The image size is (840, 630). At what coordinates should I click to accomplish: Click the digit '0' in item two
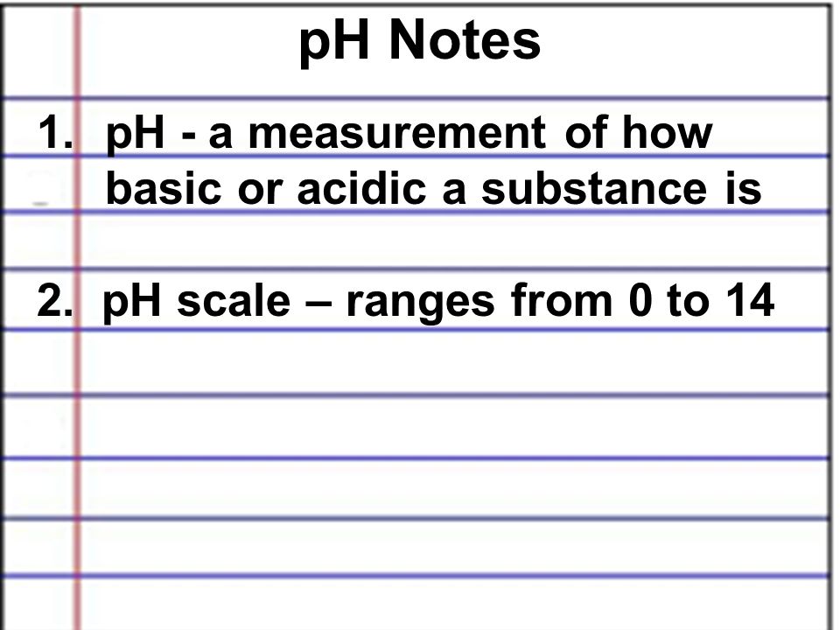point(640,300)
